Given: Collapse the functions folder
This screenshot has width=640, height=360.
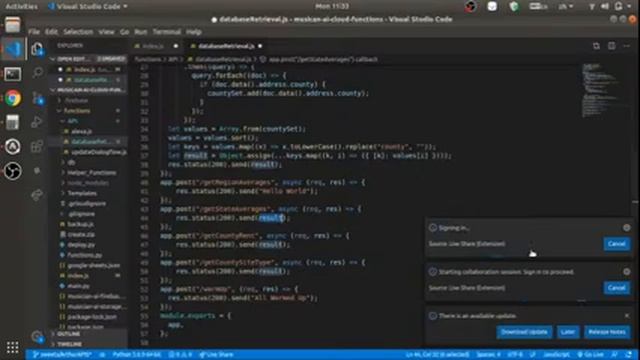Looking at the screenshot, I should point(89,111).
